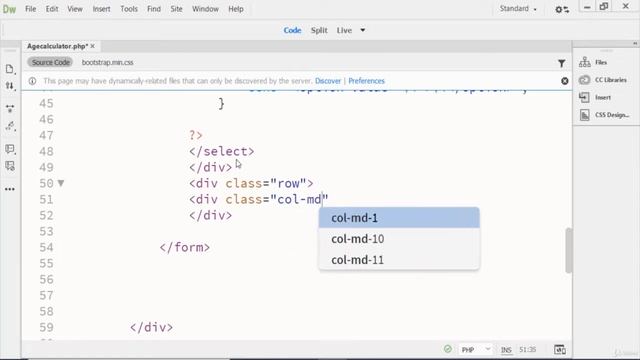Select the Agecalculator.php document tab
The image size is (640, 360).
58,46
